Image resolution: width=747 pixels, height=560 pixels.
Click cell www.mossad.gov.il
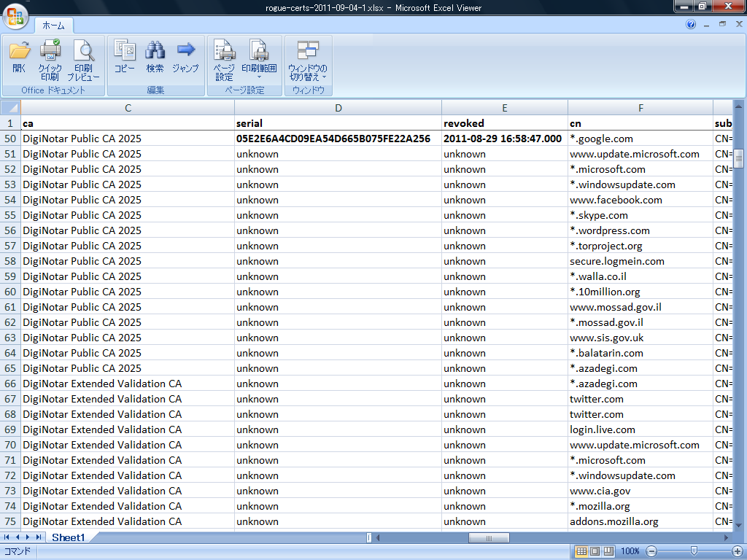(x=640, y=307)
